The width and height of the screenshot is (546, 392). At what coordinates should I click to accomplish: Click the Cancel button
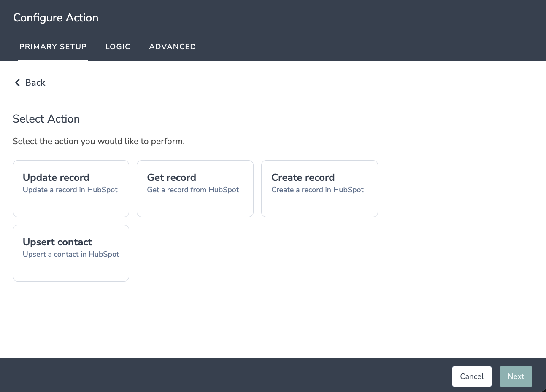[x=472, y=376]
